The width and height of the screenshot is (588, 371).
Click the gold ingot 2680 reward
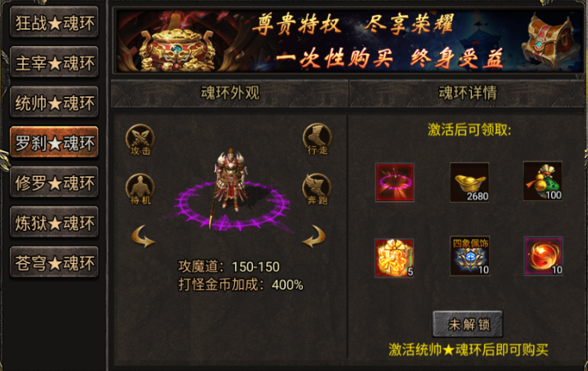(x=470, y=182)
